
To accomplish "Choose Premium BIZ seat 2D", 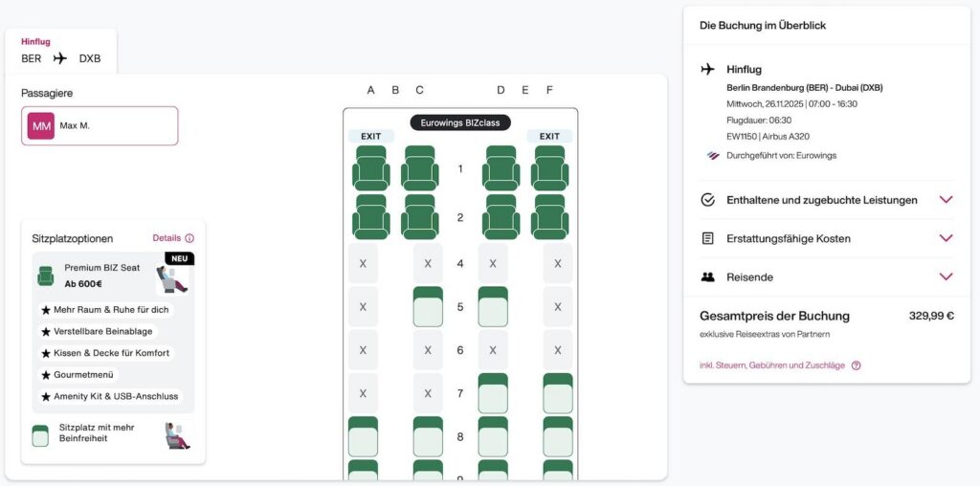I will pyautogui.click(x=501, y=217).
